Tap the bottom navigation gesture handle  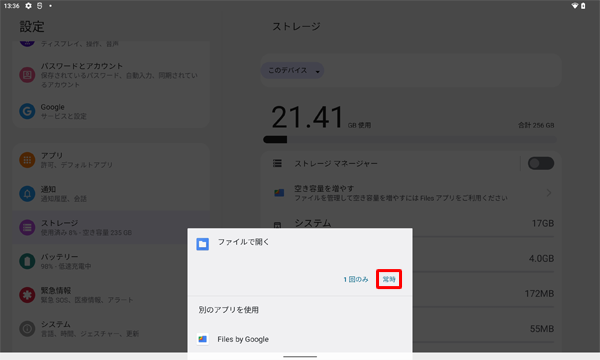(x=300, y=357)
